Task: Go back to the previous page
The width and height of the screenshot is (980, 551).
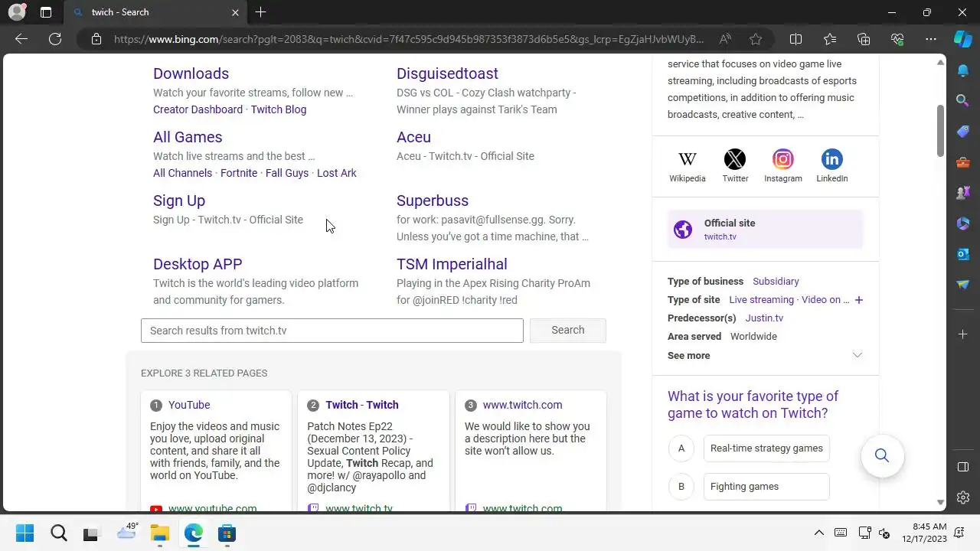Action: (x=21, y=39)
